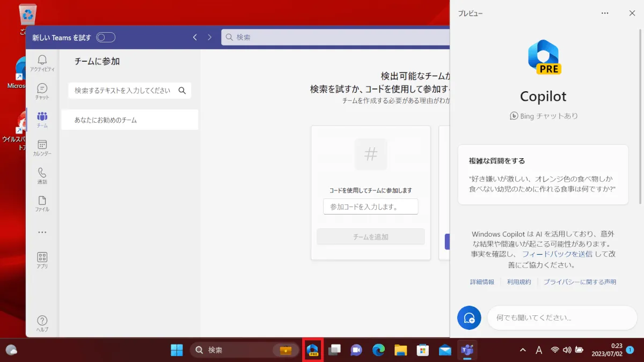Viewport: 644px width, 362px height.
Task: Expand the more apps ellipsis in Teams sidebar
Action: [42, 232]
